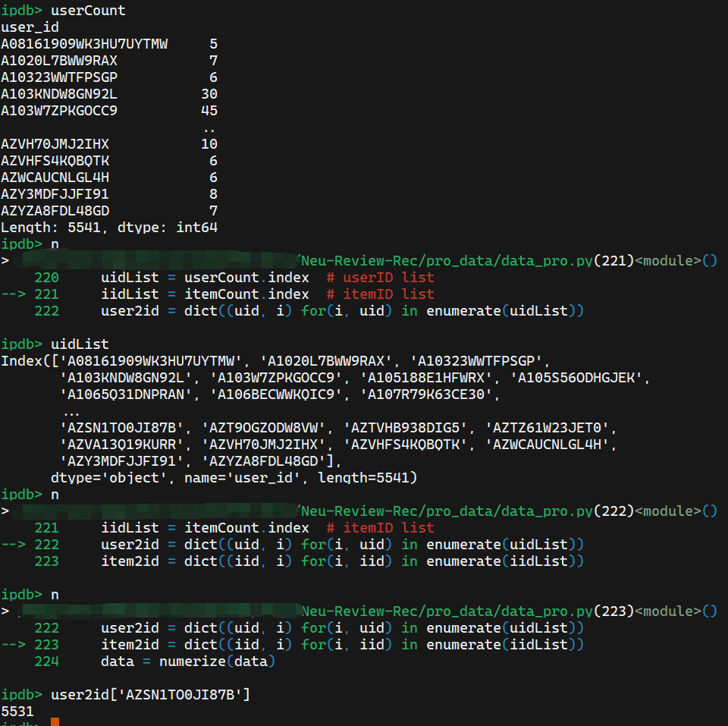Click 'A10323WWTFPSGP' in the Index output
The image size is (728, 726).
pyautogui.click(x=476, y=361)
